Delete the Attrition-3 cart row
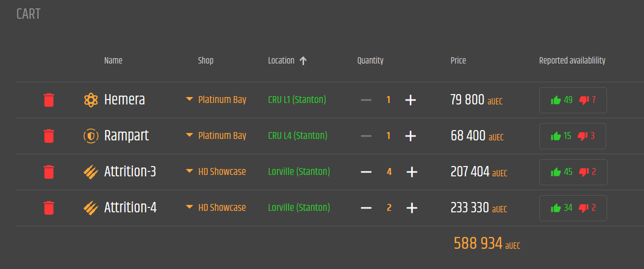The image size is (644, 269). [x=49, y=172]
